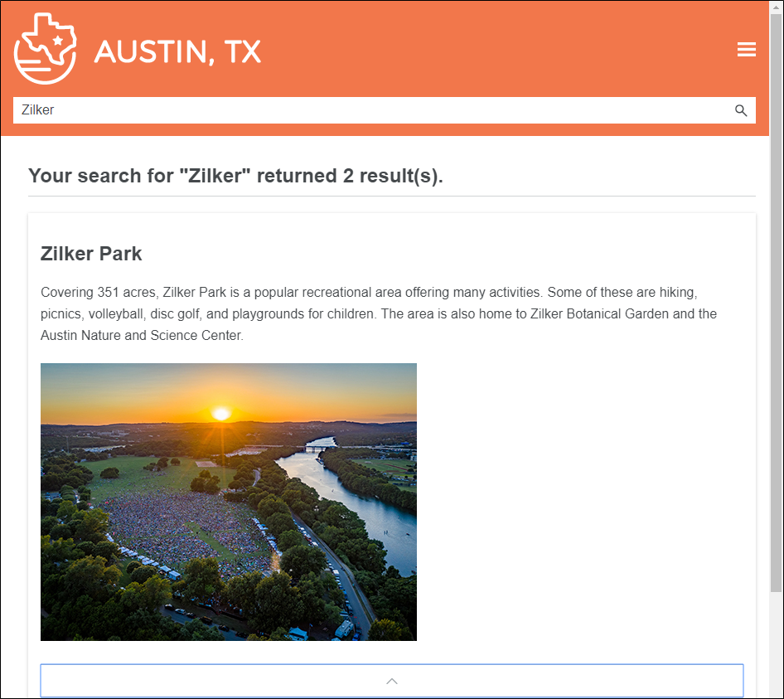
Task: Open the hamburger navigation menu
Action: pos(746,50)
